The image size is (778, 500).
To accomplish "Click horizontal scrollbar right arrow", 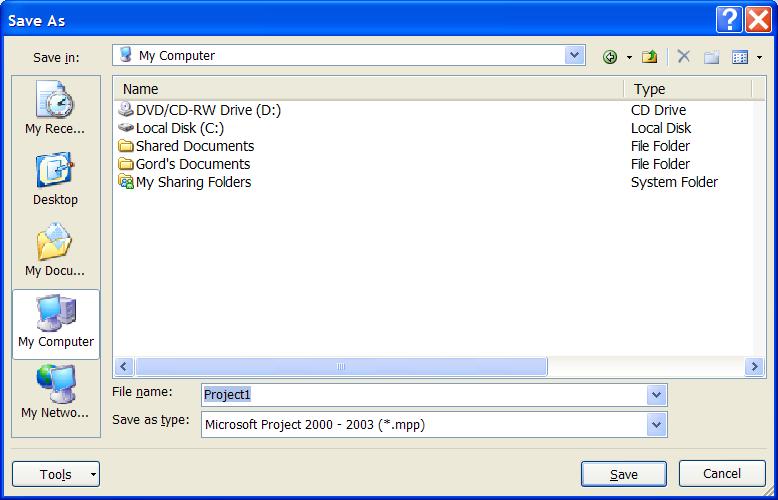I will click(x=754, y=367).
